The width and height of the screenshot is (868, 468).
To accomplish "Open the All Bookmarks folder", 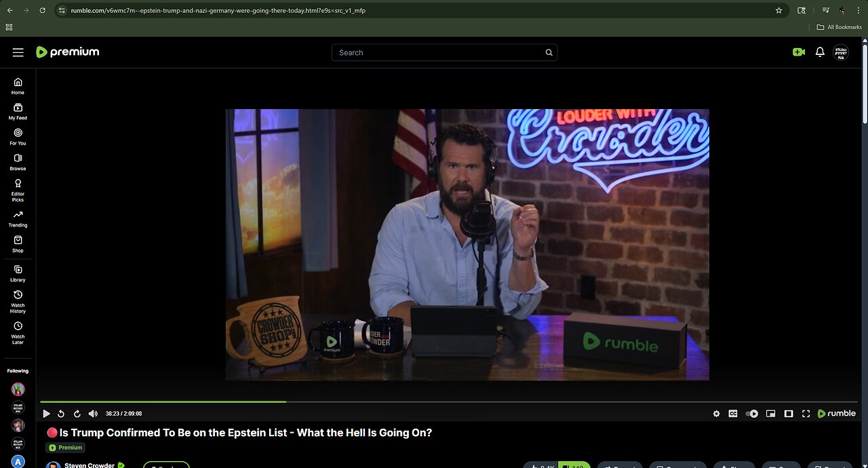I will 840,27.
